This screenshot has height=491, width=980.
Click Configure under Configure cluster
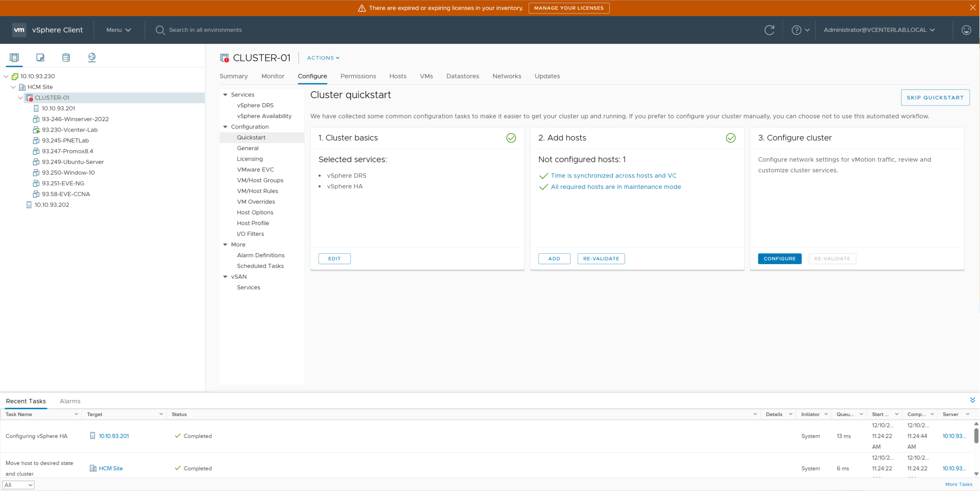click(779, 258)
